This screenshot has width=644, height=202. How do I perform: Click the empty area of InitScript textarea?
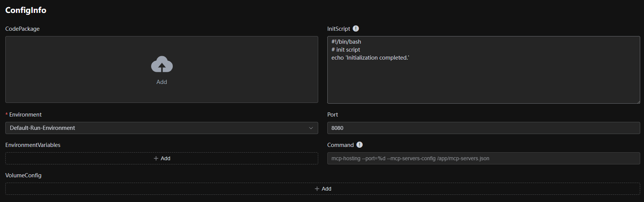[x=483, y=84]
